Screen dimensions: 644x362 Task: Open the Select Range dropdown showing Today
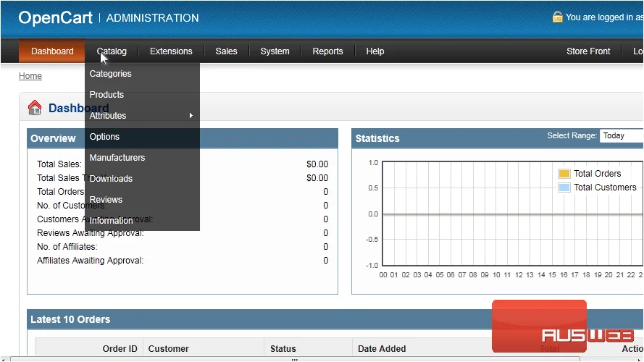[x=622, y=136]
